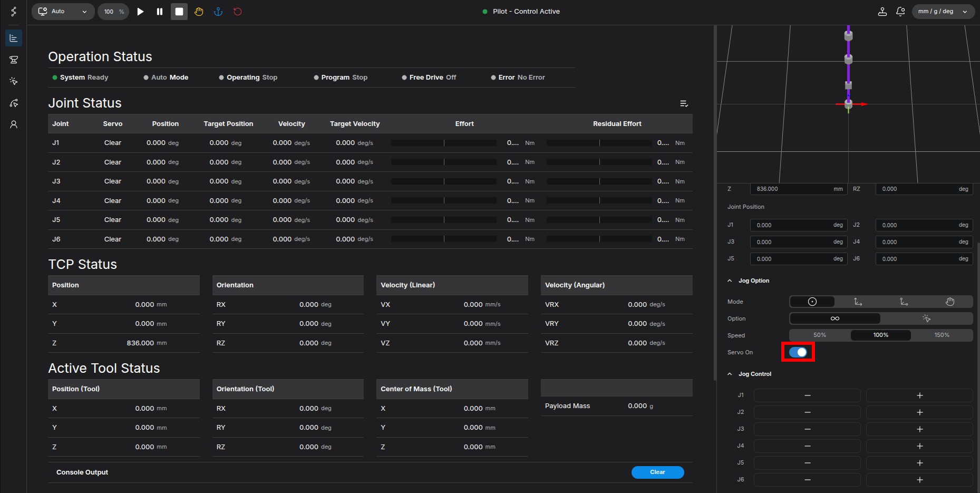Open the trophy-shaped icon in left sidebar

point(14,60)
